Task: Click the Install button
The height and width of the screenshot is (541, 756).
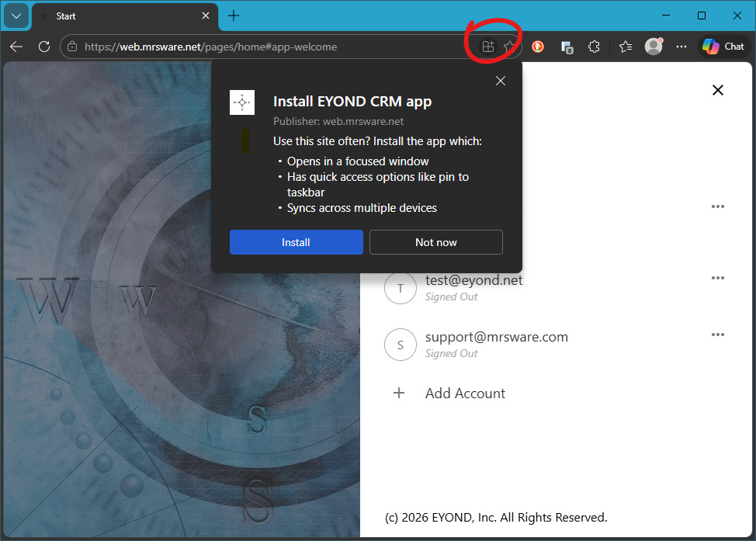Action: click(296, 242)
